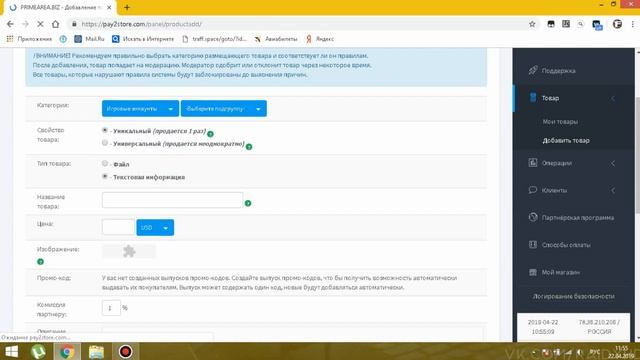Open the Авиабилеты bookmark
This screenshot has width=640, height=360.
(276, 39)
